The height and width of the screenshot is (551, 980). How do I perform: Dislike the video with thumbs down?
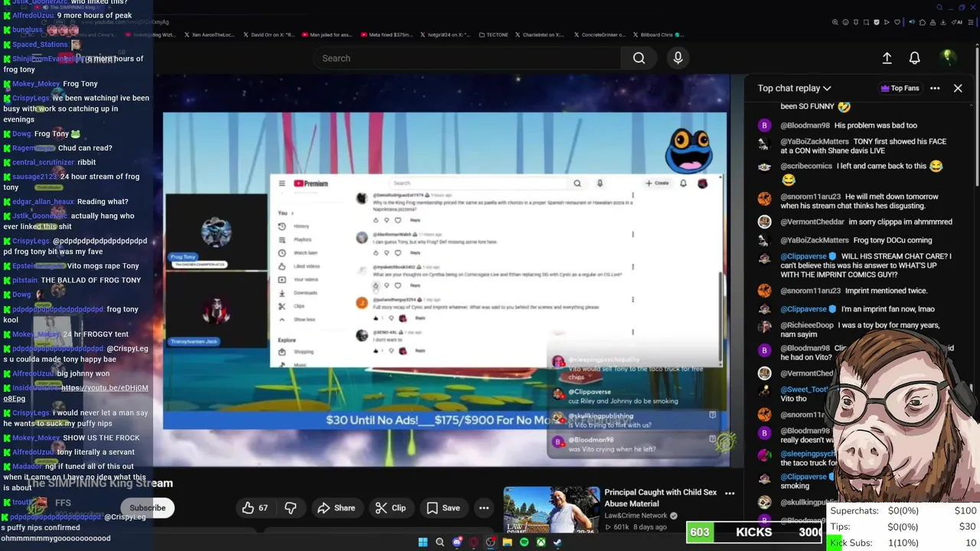coord(290,507)
